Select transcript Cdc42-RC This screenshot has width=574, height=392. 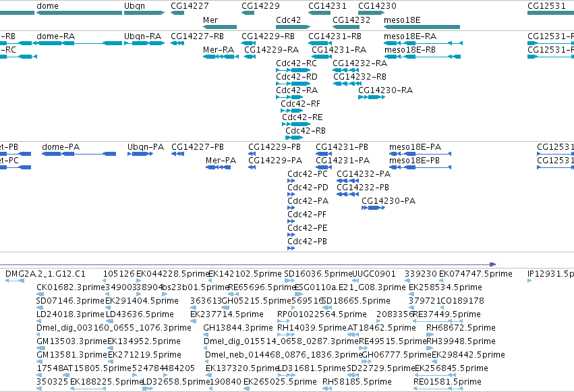pos(293,70)
